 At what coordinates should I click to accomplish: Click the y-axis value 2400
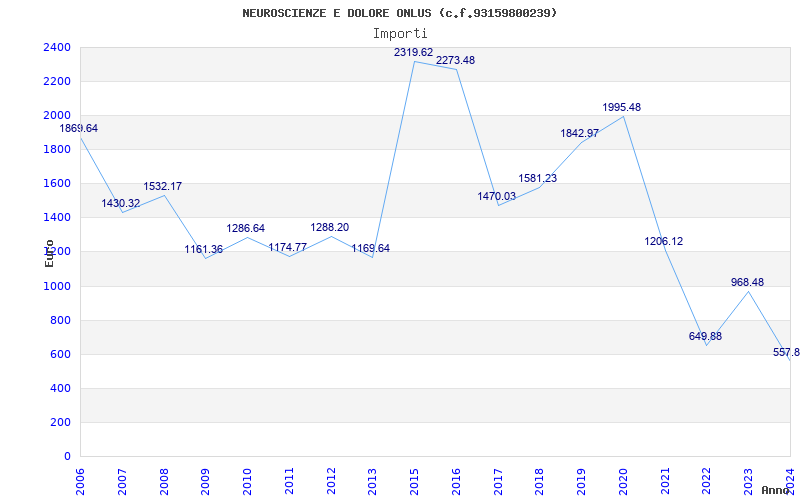coord(57,47)
